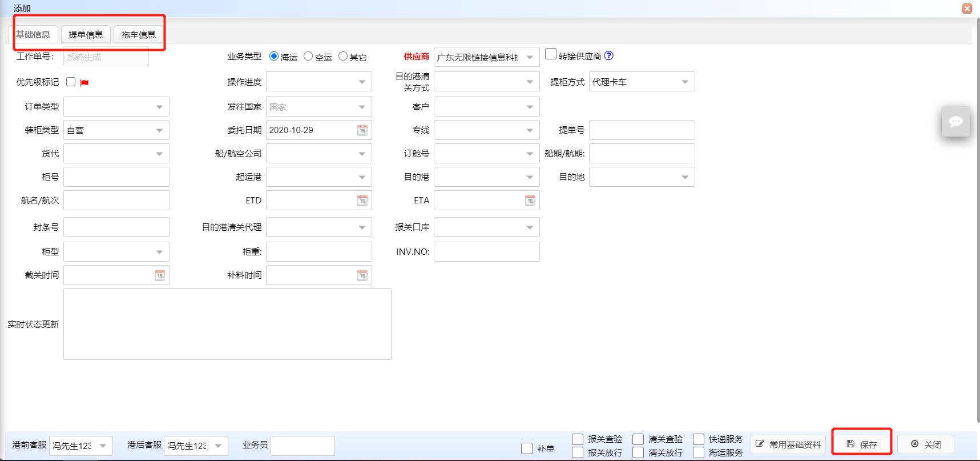Focus the 航名/航次 input field

pos(116,201)
